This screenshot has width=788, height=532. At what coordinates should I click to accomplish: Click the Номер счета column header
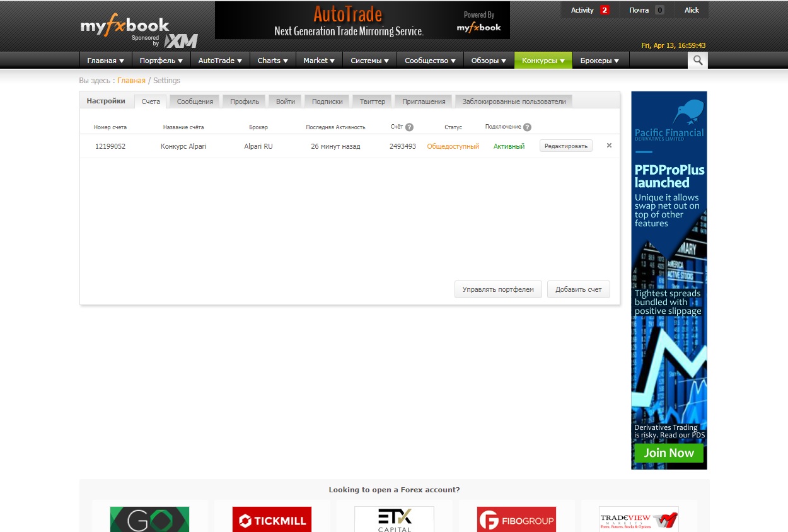[110, 127]
